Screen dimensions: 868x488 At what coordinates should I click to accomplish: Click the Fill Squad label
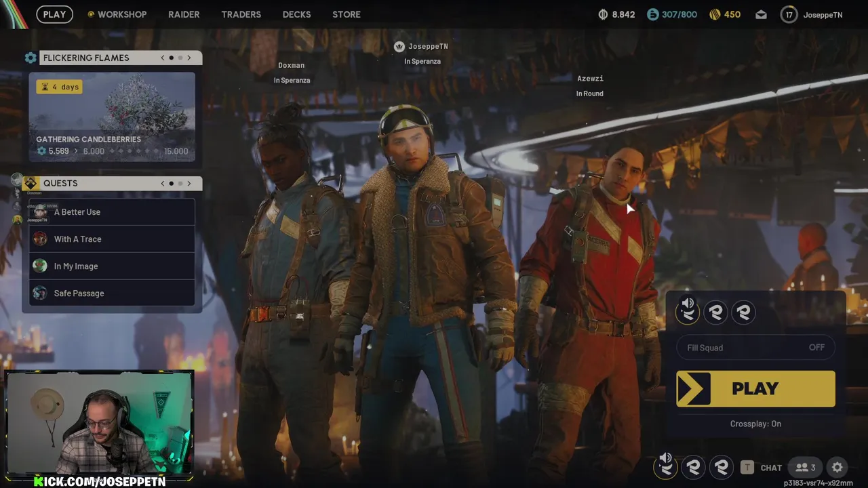705,348
